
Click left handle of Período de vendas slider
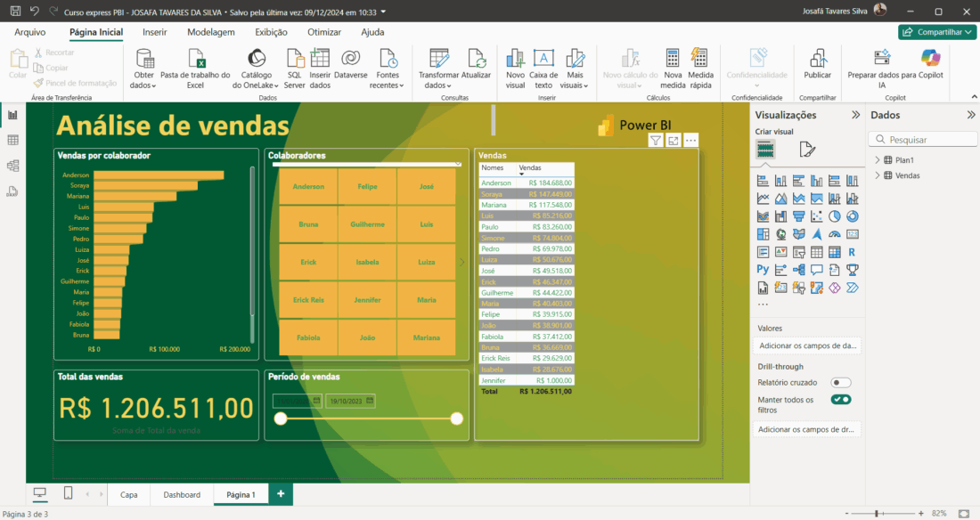pyautogui.click(x=281, y=418)
